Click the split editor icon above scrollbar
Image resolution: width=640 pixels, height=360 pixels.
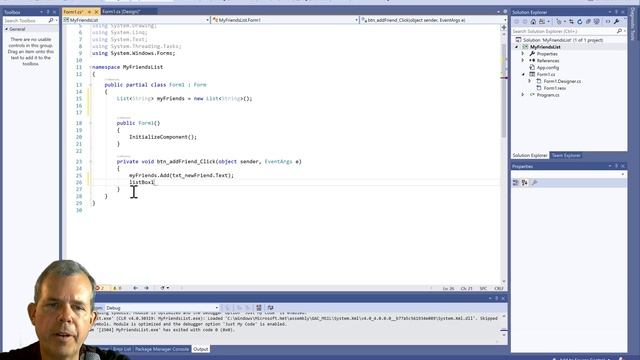tap(504, 27)
